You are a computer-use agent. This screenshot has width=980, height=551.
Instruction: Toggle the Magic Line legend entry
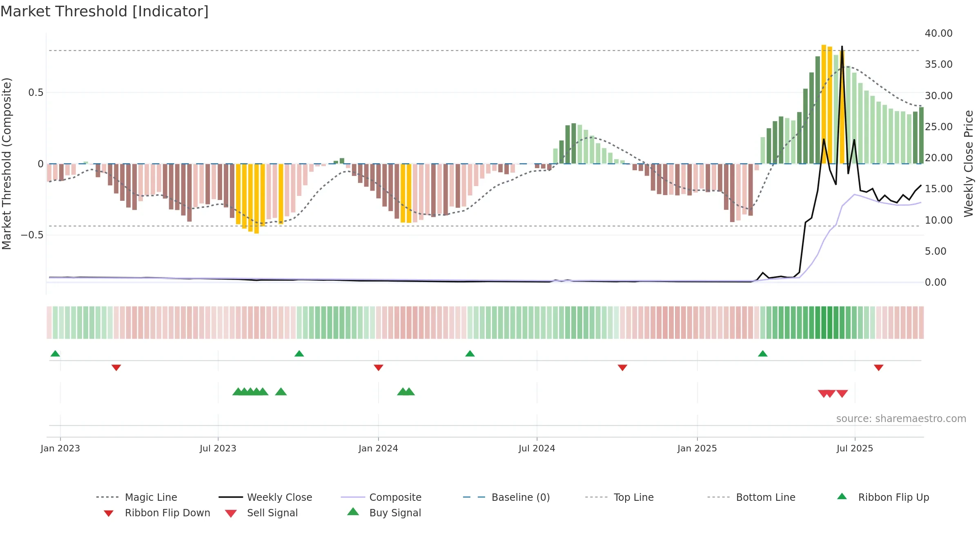[x=137, y=497]
